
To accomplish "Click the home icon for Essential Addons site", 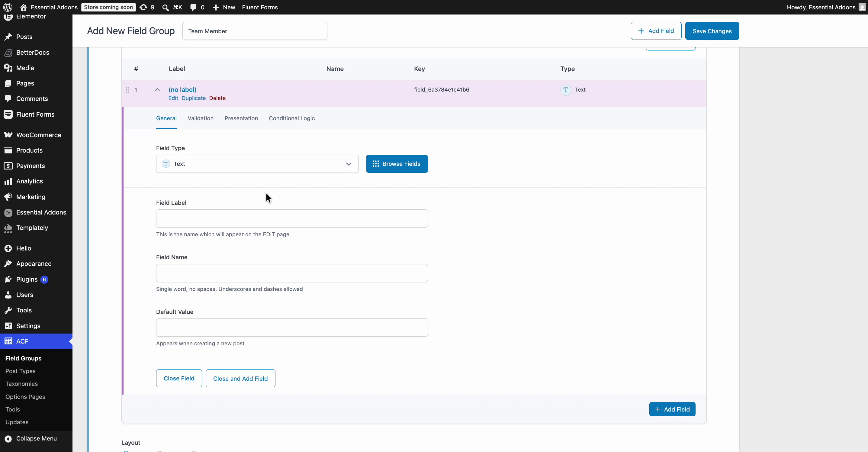I will [23, 7].
